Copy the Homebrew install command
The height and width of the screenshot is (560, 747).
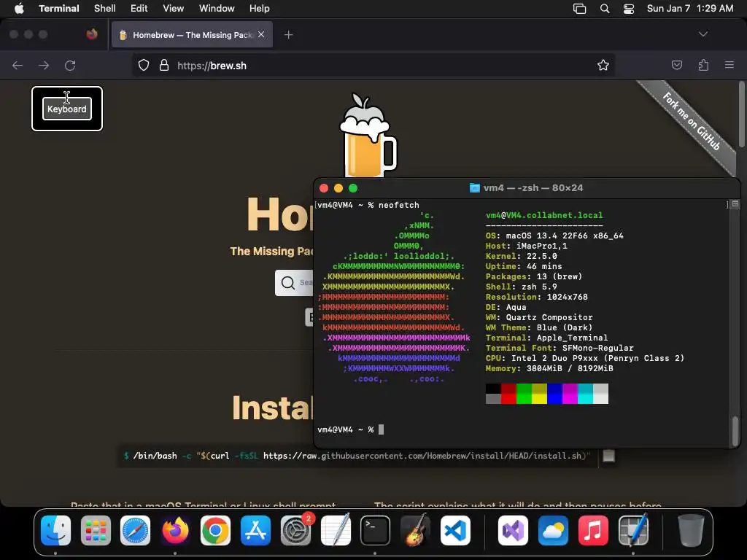(x=608, y=456)
